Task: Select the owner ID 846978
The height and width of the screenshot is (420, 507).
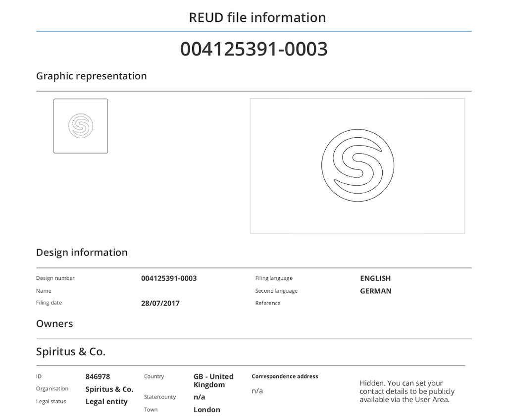Action: [x=98, y=377]
